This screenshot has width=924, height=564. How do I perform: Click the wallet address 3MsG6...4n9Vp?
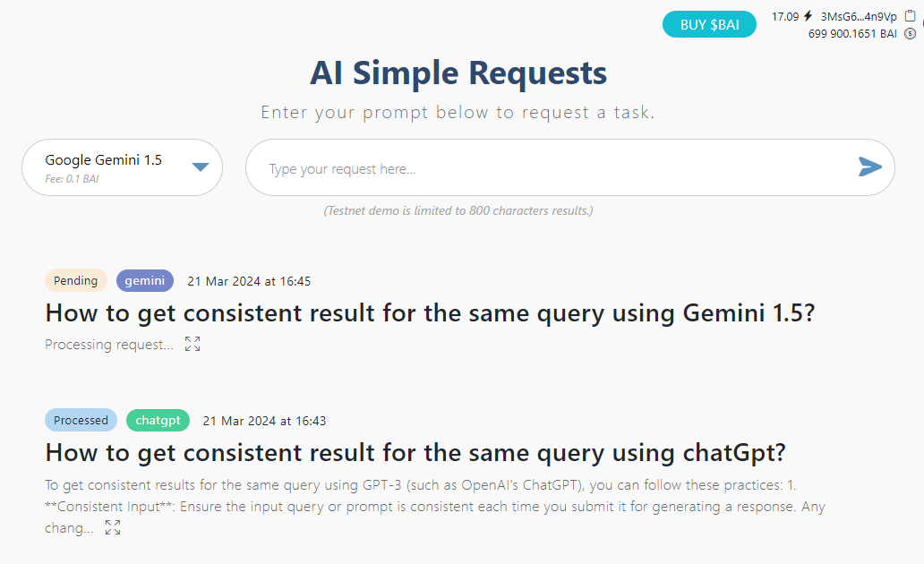coord(859,16)
